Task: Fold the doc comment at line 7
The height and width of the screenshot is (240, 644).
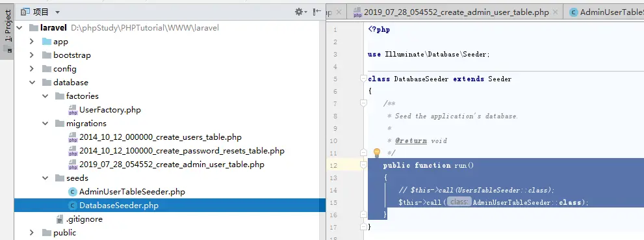Action: (363, 103)
